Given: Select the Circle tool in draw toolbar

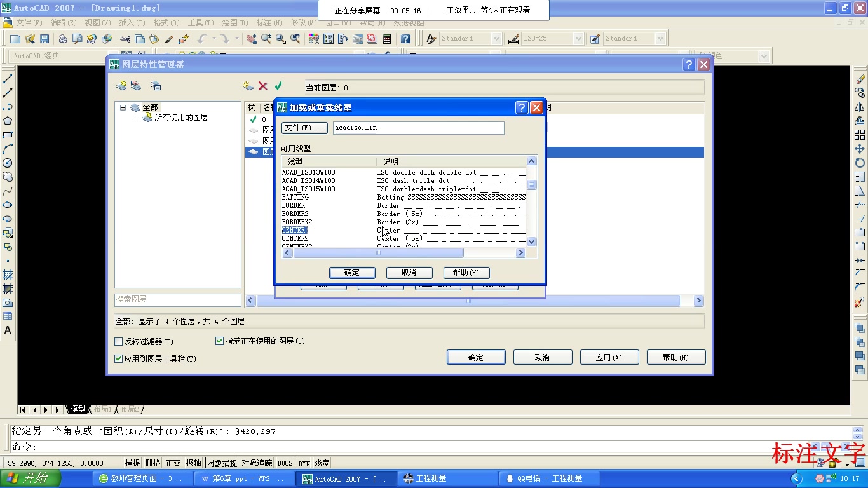Looking at the screenshot, I should 8,163.
